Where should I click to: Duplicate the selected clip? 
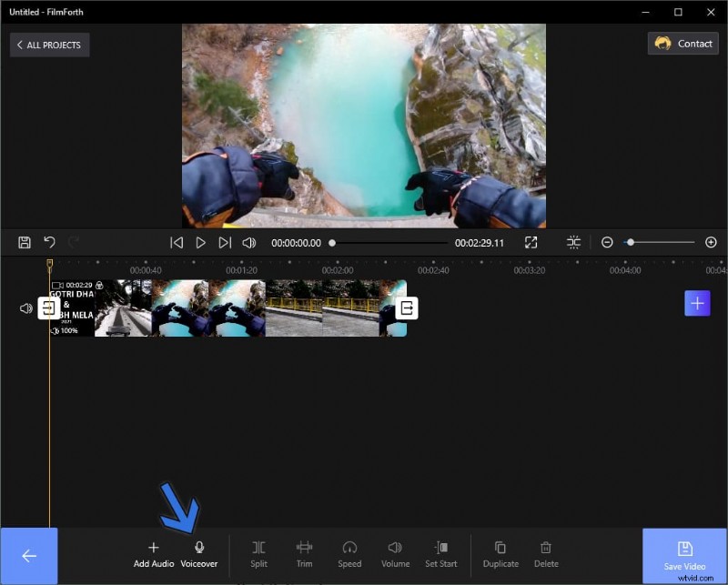tap(500, 547)
